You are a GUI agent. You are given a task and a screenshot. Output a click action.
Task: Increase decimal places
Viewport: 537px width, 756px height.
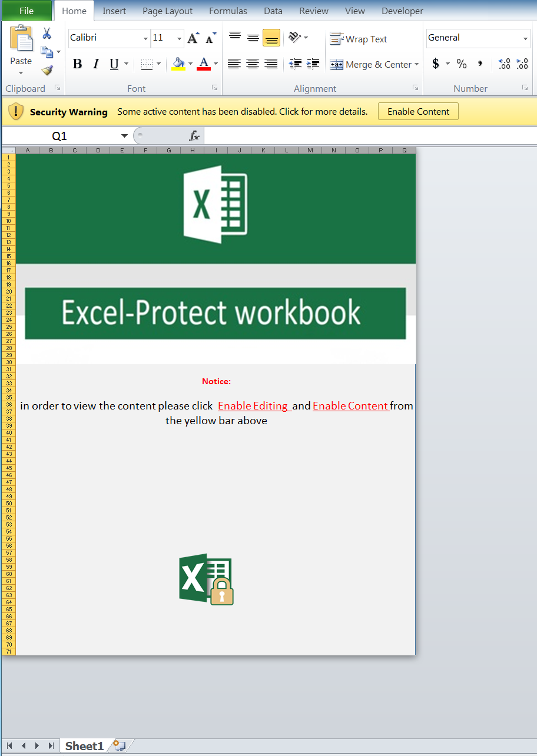pos(504,64)
